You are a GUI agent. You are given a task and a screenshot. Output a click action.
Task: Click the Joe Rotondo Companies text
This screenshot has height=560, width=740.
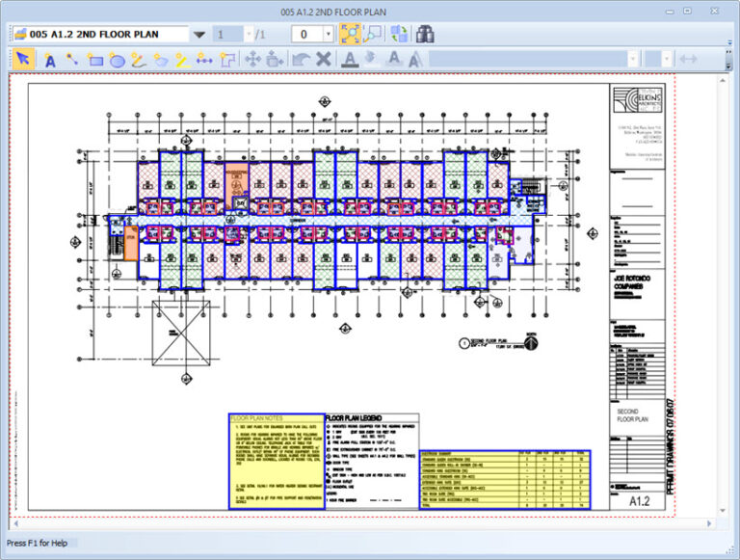[632, 282]
